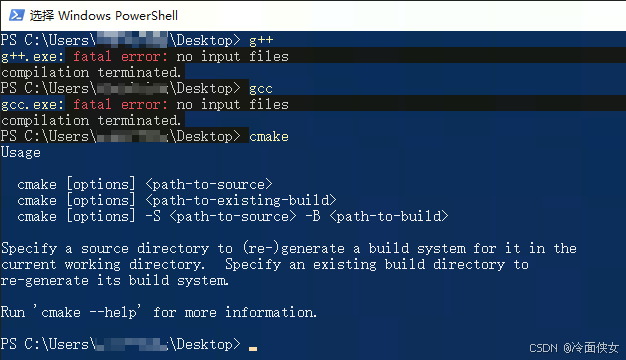This screenshot has height=360, width=626.
Task: Click second 'no input files' message
Action: 232,105
